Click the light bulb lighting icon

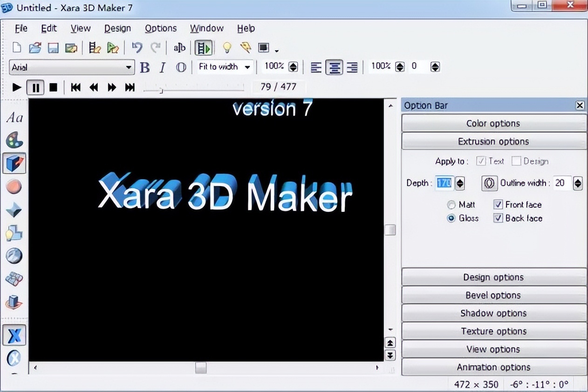click(227, 47)
